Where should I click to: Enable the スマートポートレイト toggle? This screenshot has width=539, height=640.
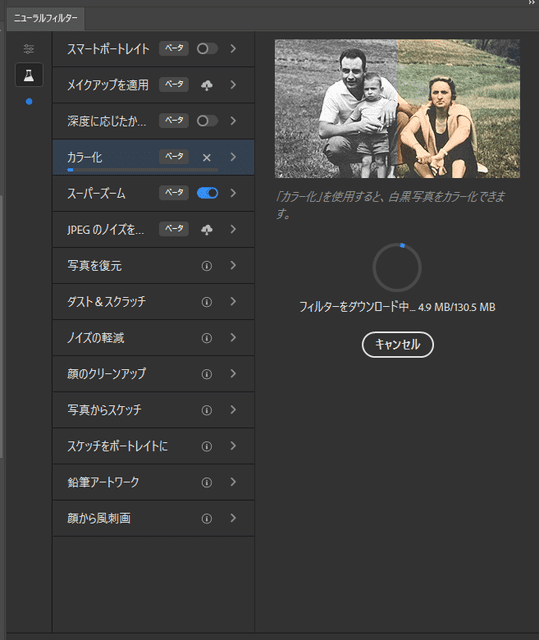207,49
